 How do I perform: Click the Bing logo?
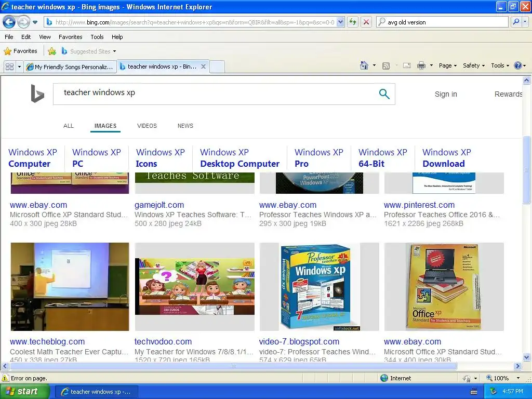[x=37, y=94]
